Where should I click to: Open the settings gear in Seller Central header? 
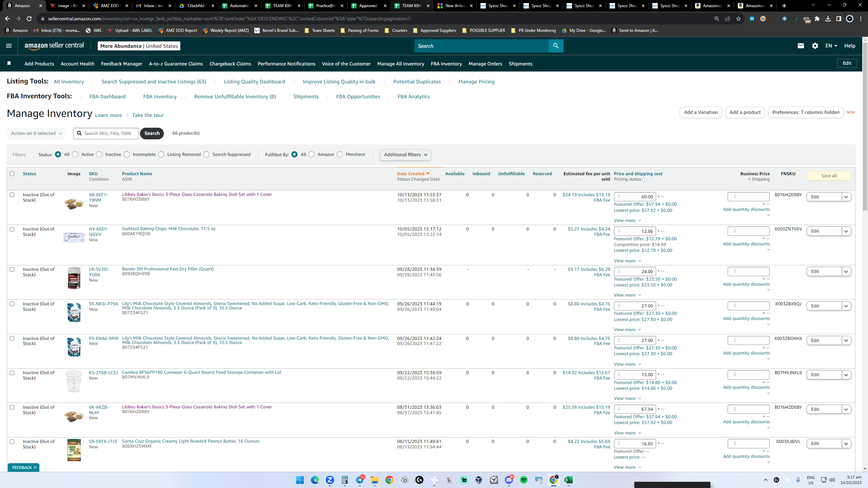(x=815, y=46)
